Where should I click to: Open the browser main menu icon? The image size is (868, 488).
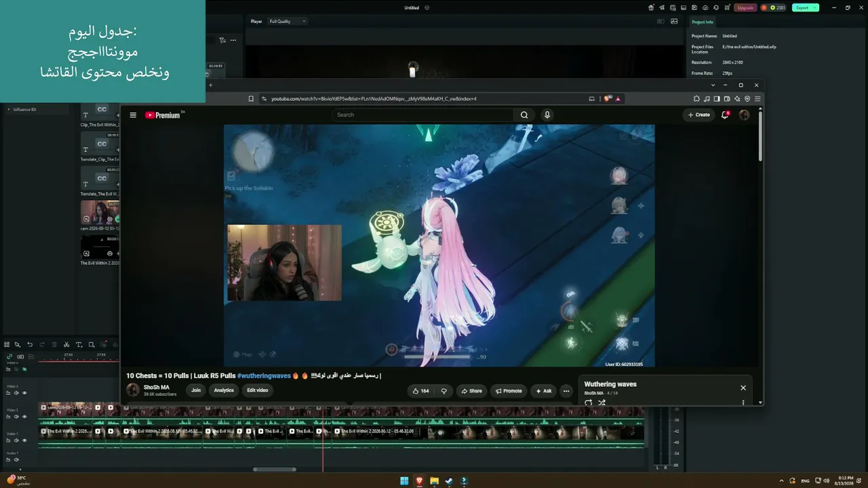tap(757, 99)
